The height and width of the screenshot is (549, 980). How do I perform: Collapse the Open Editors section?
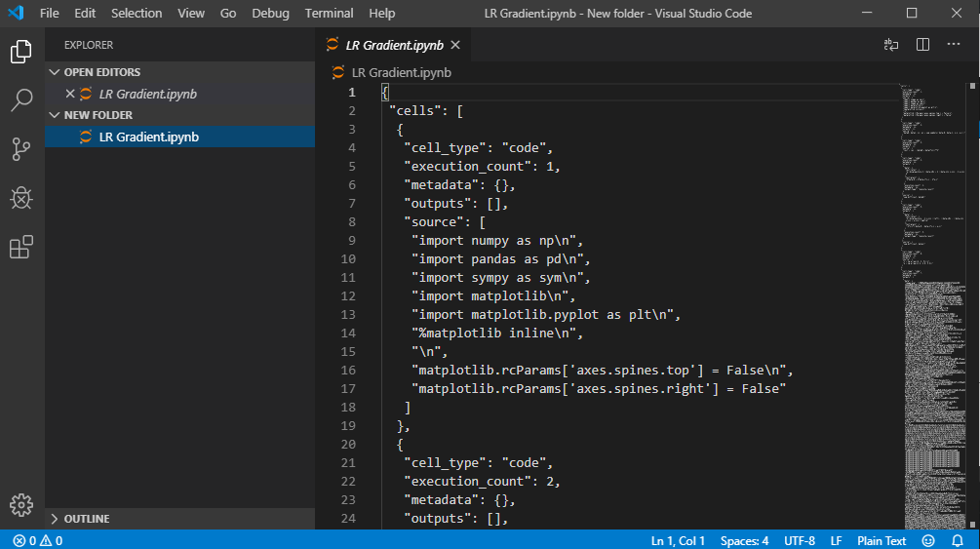[x=101, y=72]
